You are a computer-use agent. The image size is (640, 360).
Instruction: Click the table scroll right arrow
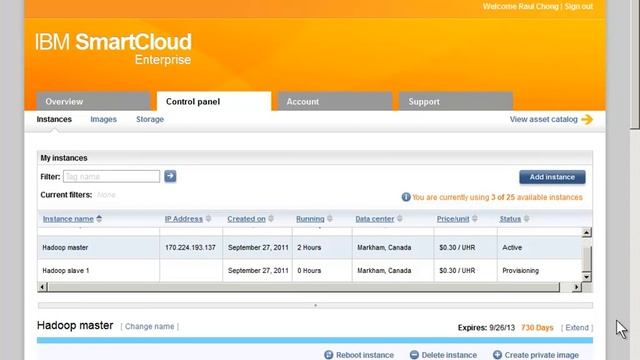click(x=576, y=287)
